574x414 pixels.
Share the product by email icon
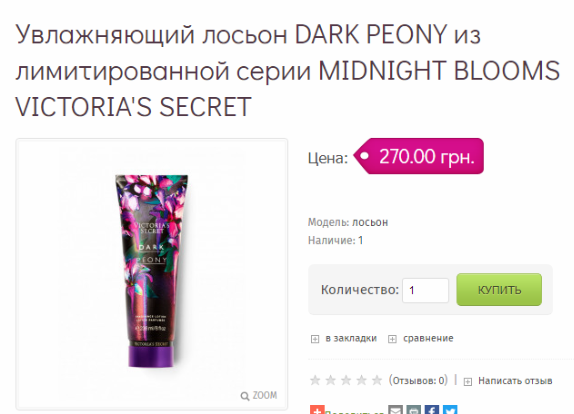[395, 410]
